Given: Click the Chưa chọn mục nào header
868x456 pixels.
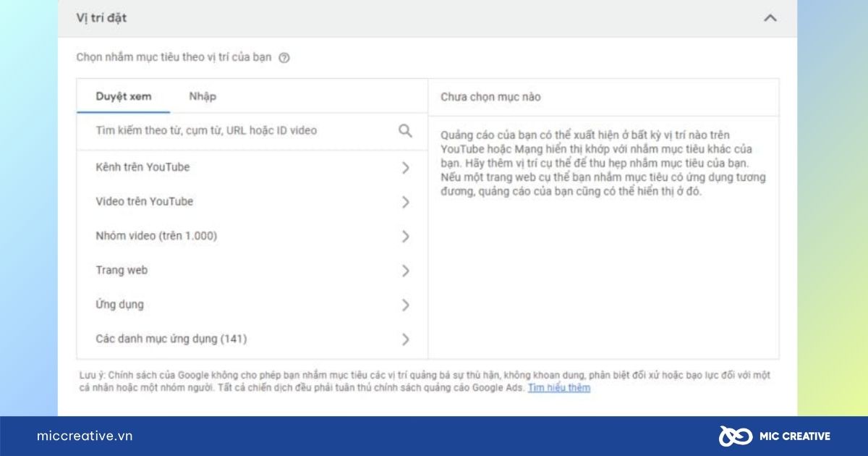Looking at the screenshot, I should (x=491, y=96).
